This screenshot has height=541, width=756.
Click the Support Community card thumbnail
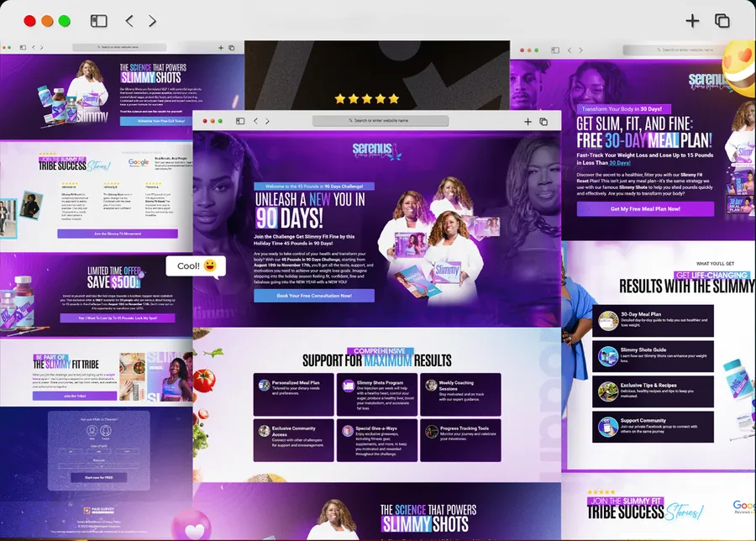pyautogui.click(x=608, y=428)
